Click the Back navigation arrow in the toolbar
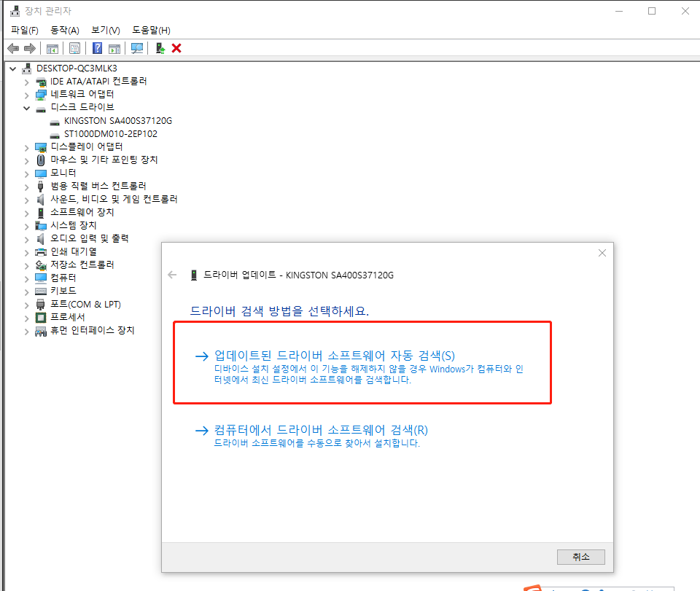This screenshot has width=700, height=591. (12, 48)
